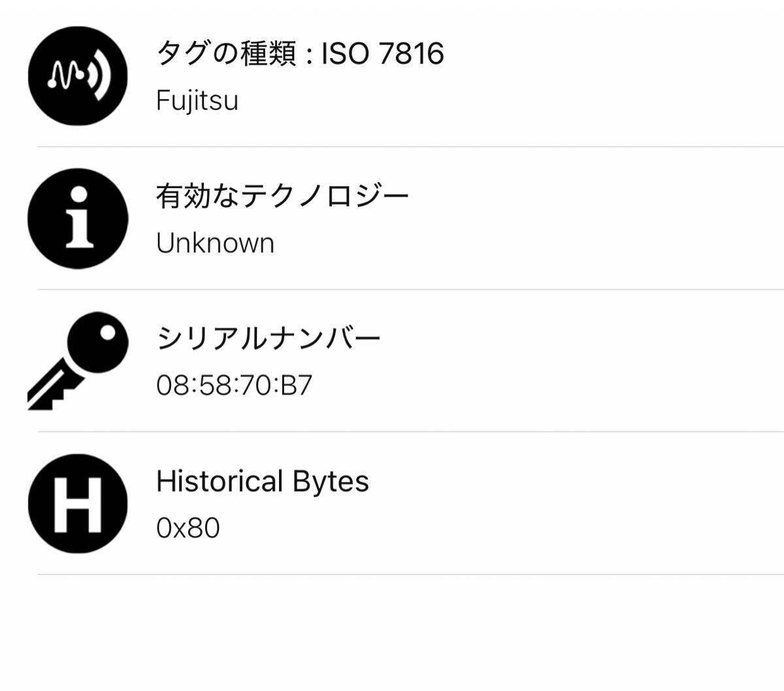This screenshot has height=691, width=784.
Task: Click the last serial byte B7
Action: 296,385
